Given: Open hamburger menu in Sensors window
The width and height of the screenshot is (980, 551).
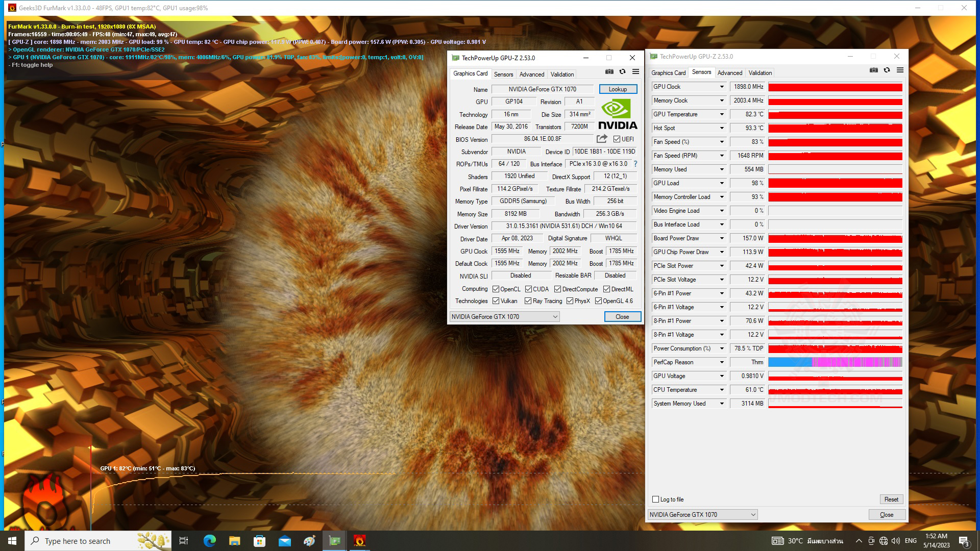Looking at the screenshot, I should pyautogui.click(x=900, y=70).
